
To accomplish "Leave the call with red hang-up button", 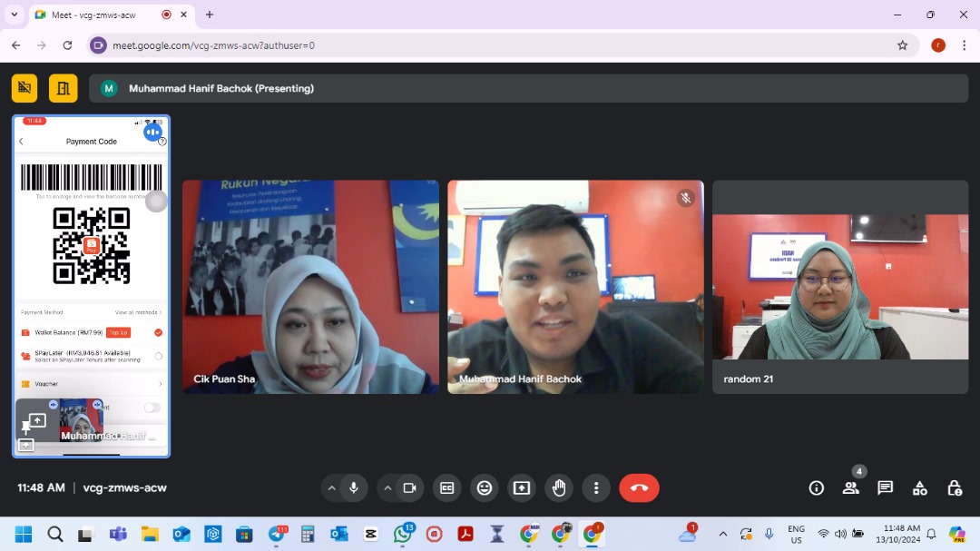I will pyautogui.click(x=639, y=488).
